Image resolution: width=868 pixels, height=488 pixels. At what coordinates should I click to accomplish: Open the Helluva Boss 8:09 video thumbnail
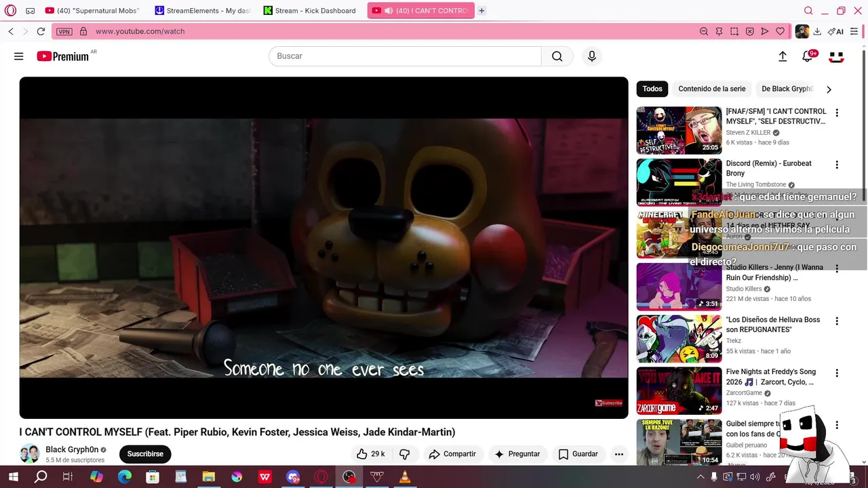[679, 339]
